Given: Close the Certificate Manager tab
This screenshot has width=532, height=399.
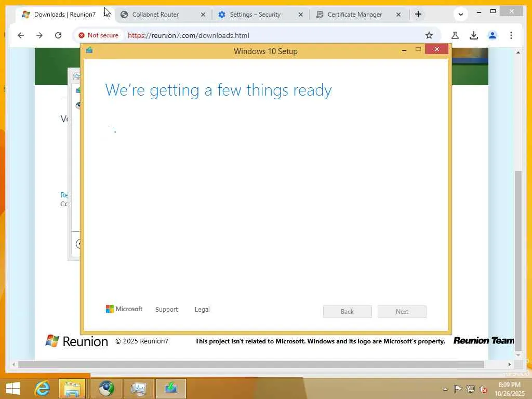Looking at the screenshot, I should pos(398,15).
